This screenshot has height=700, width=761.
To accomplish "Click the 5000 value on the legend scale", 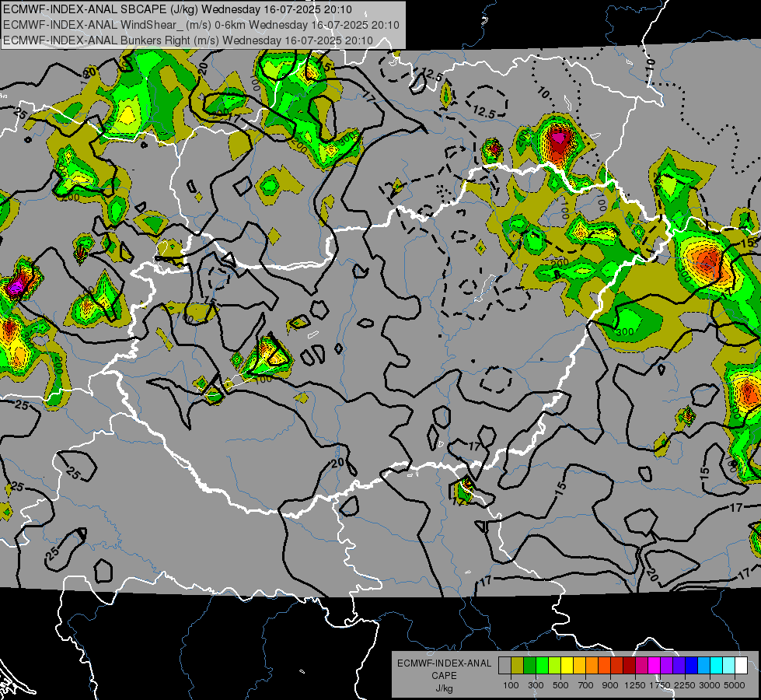I will point(735,685).
